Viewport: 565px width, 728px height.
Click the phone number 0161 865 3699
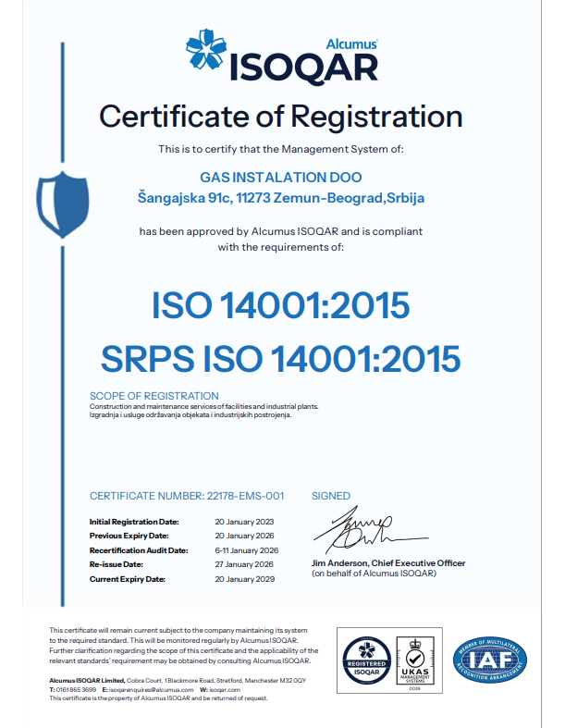pyautogui.click(x=76, y=690)
